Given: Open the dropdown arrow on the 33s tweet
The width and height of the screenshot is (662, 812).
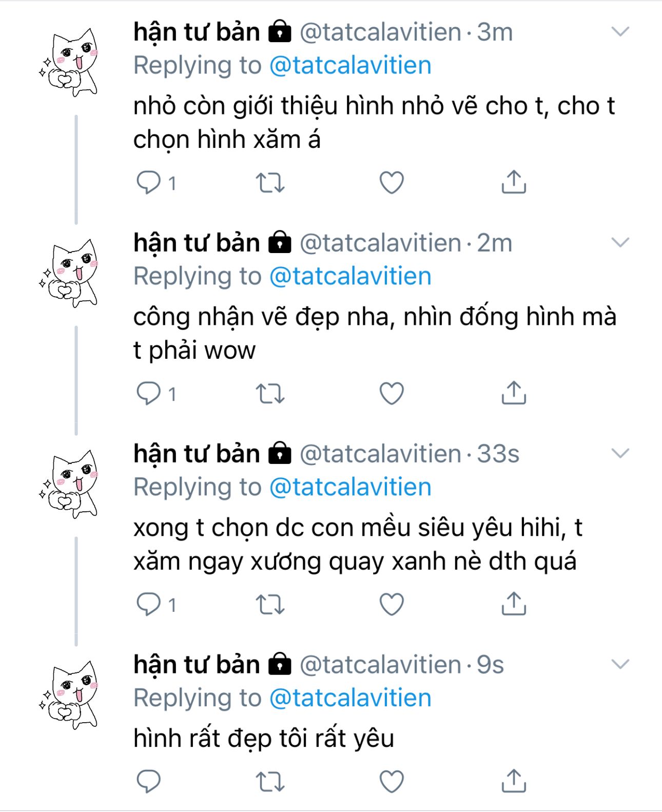Looking at the screenshot, I should click(x=620, y=454).
